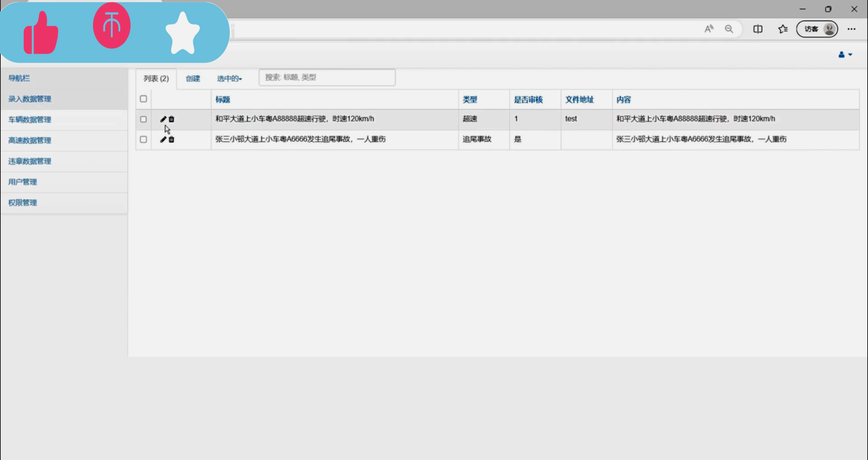Edit the 追尾事故 record with pencil icon
The height and width of the screenshot is (460, 868).
click(163, 139)
